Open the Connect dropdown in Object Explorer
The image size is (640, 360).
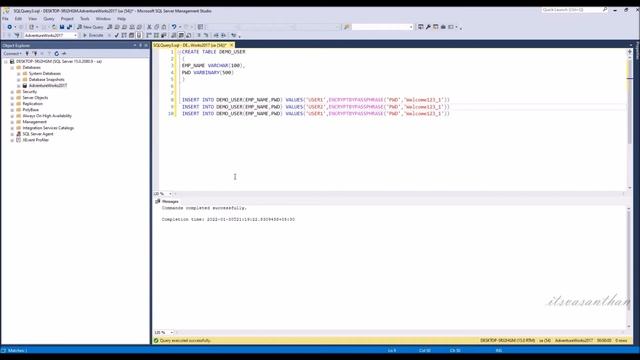(x=12, y=53)
